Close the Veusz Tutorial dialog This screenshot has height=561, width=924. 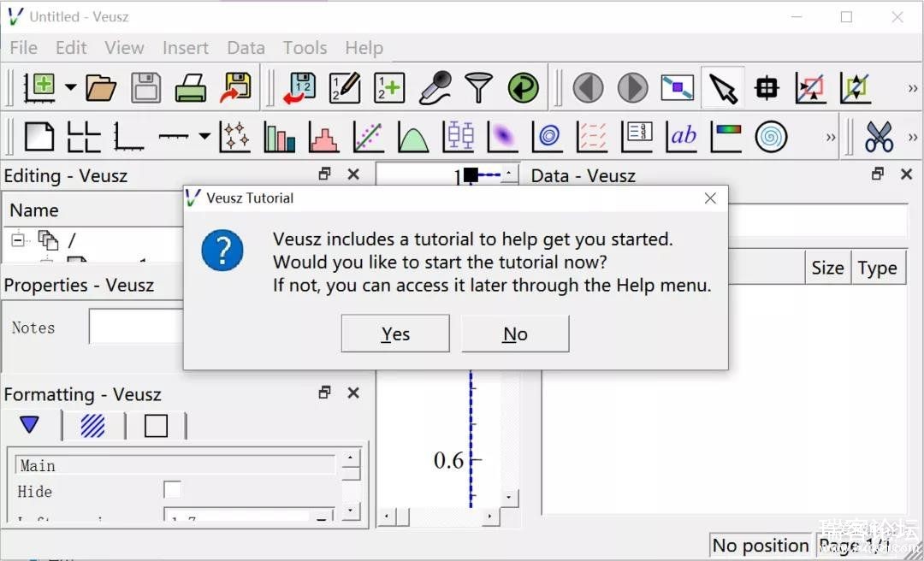[710, 198]
